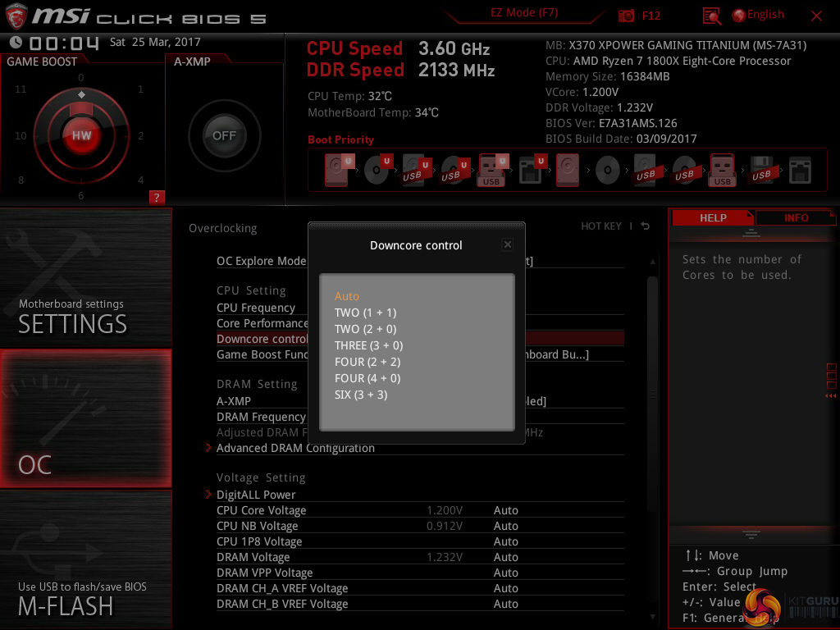The width and height of the screenshot is (840, 630).
Task: Choose TWO (2 + 0) core option
Action: coord(365,329)
